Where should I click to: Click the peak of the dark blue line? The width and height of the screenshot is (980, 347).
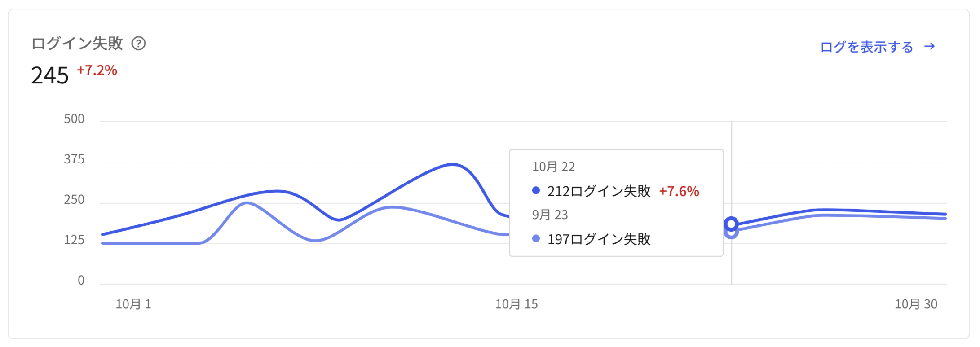coord(452,164)
